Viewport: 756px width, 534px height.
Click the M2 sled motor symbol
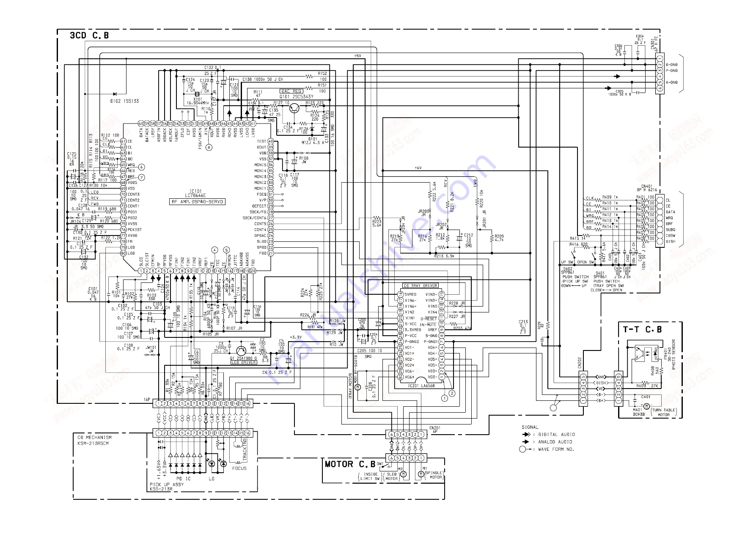[x=403, y=474]
